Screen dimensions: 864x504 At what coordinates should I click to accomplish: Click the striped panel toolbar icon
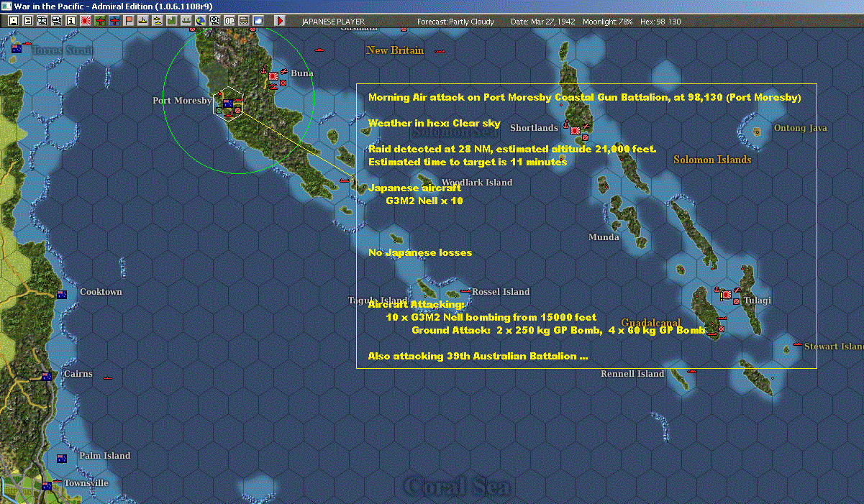[x=244, y=21]
